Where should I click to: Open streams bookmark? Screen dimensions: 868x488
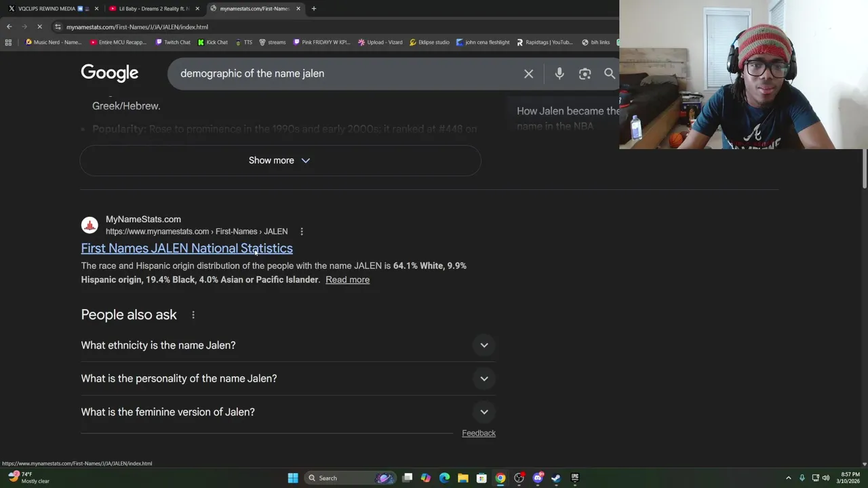[x=272, y=42]
